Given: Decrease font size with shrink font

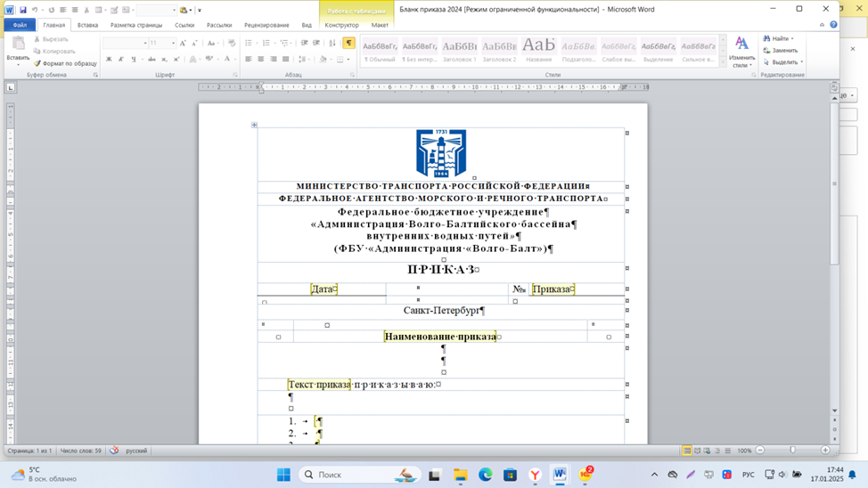Looking at the screenshot, I should tap(194, 43).
